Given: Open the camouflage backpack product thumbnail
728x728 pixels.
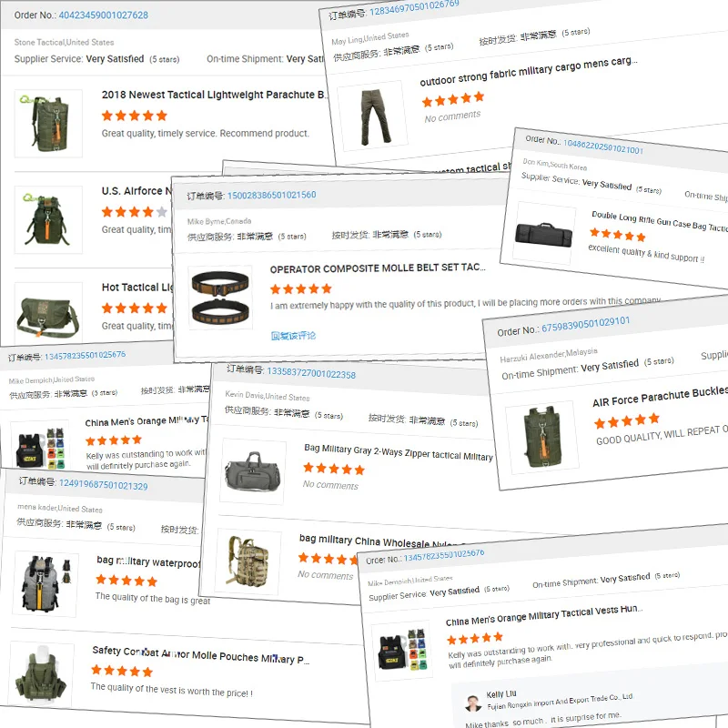Looking at the screenshot, I should [x=248, y=561].
